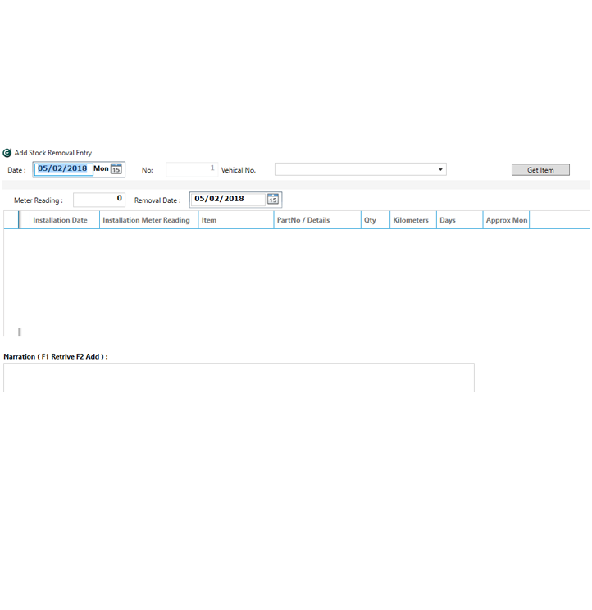Click the Removal Date input field
Viewport: 592px width, 610px height.
(228, 199)
